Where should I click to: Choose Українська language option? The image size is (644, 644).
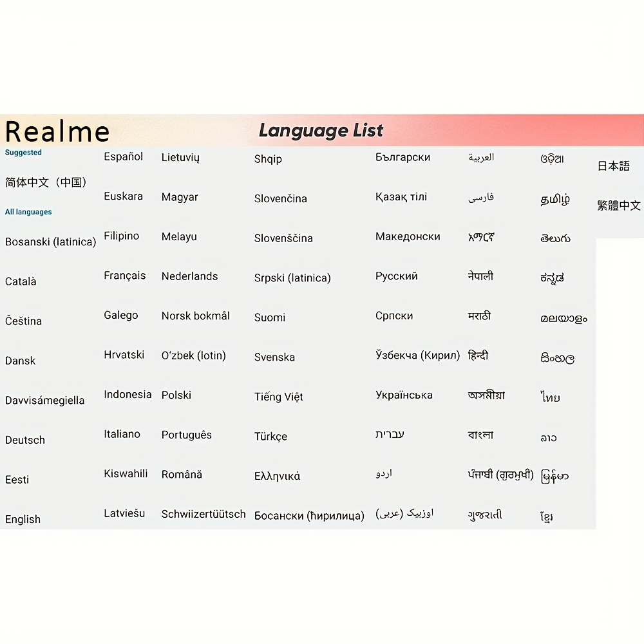(404, 395)
